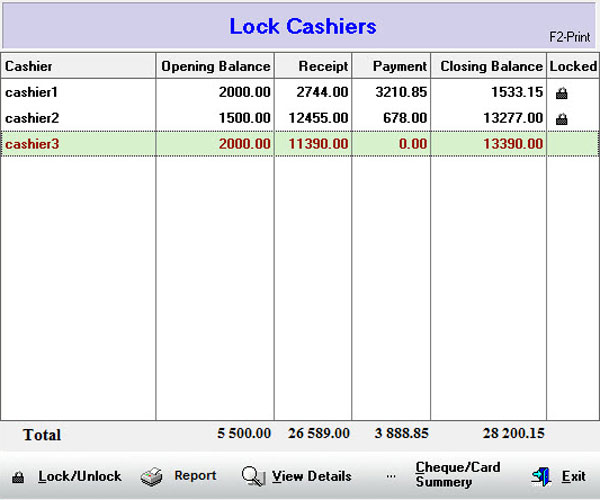Screen dimensions: 600x500
Task: Select highlighted cashier3 row name
Action: [x=32, y=144]
